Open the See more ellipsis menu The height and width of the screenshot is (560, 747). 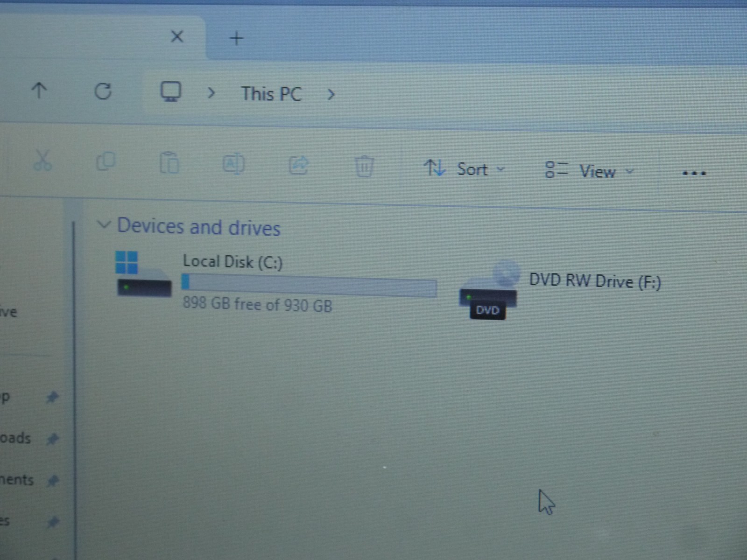point(694,173)
